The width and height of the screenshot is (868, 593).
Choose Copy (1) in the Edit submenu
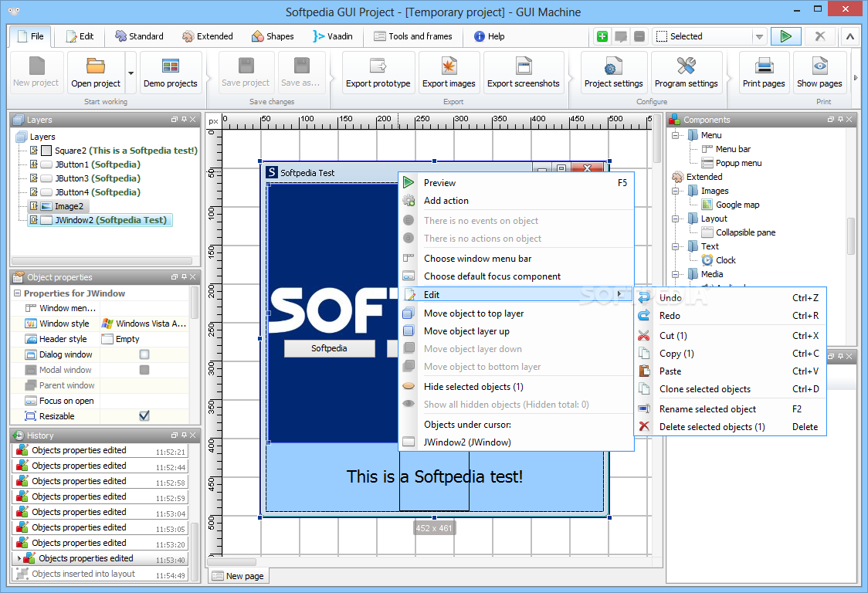tap(731, 354)
